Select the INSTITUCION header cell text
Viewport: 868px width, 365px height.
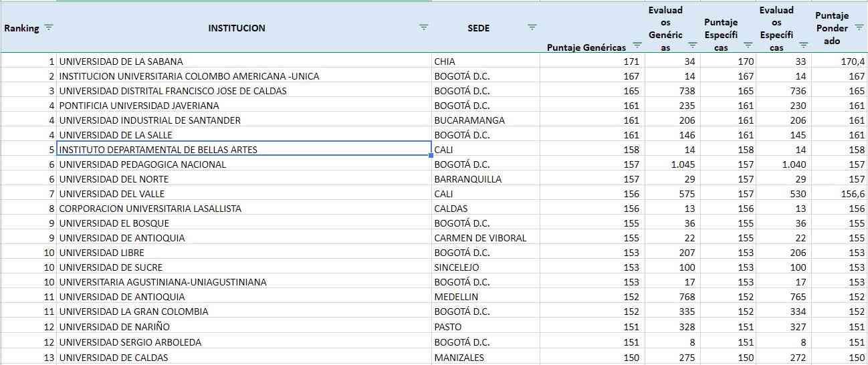click(236, 28)
